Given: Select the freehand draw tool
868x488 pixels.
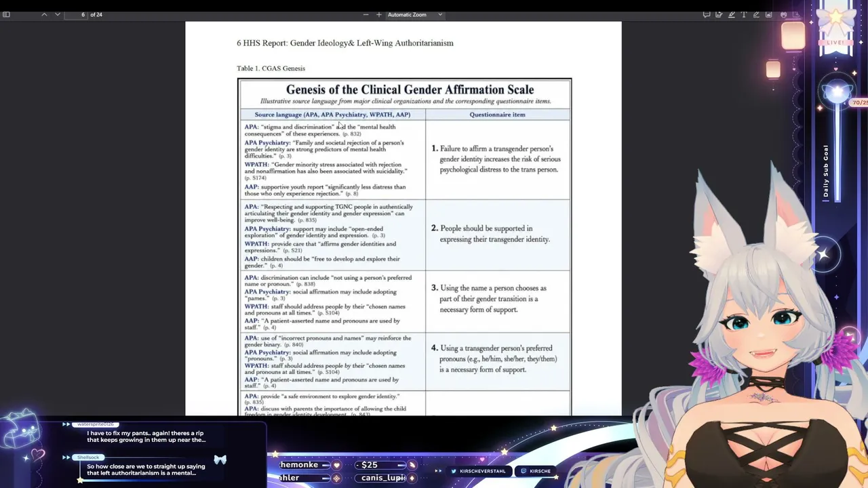Looking at the screenshot, I should pyautogui.click(x=756, y=14).
